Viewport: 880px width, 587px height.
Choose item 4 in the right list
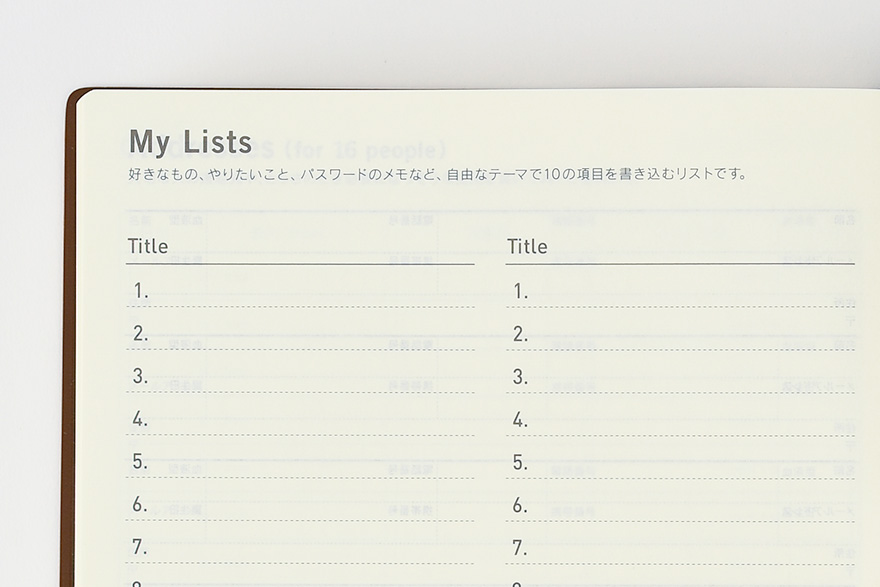point(680,420)
